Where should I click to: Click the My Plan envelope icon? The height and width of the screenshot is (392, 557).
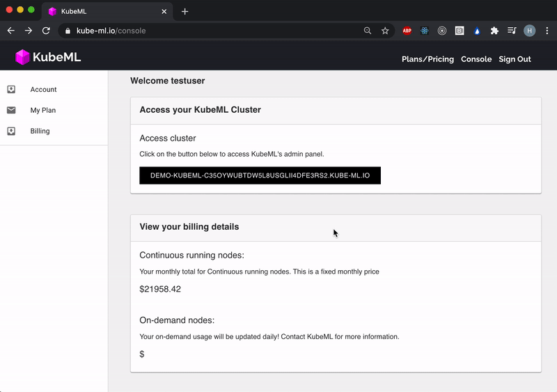click(x=11, y=110)
